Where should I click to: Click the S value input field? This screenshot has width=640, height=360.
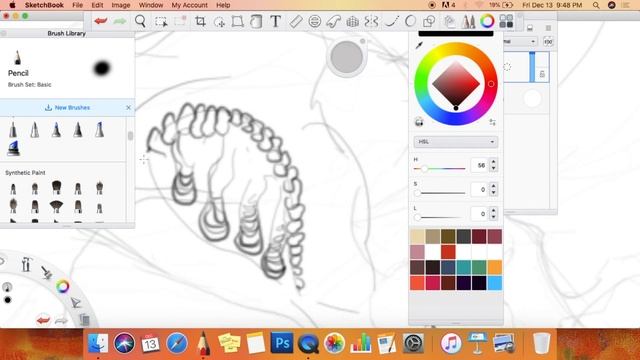coord(480,189)
